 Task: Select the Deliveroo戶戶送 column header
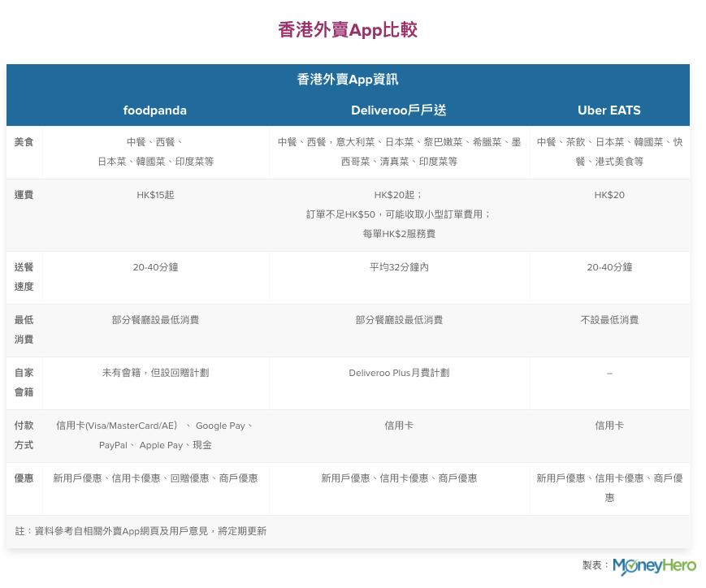tap(398, 110)
